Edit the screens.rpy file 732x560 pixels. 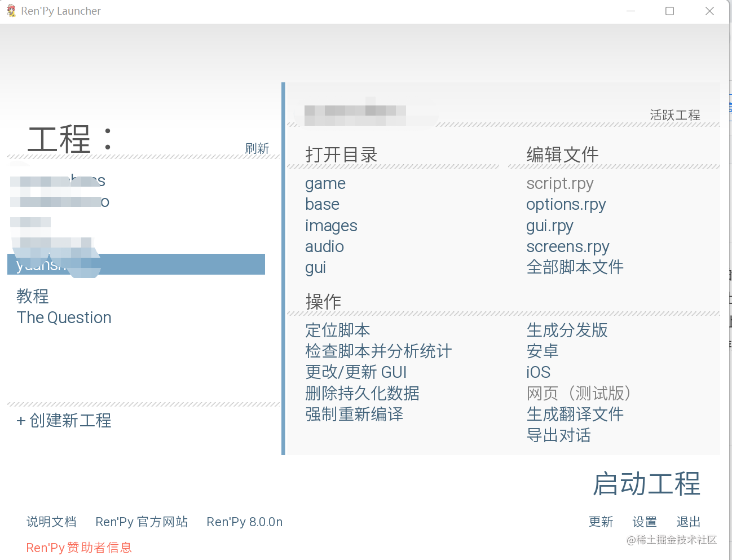pos(567,246)
